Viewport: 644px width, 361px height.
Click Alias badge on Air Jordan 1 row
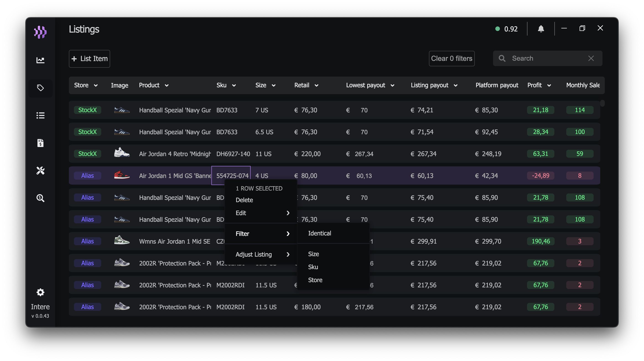88,176
